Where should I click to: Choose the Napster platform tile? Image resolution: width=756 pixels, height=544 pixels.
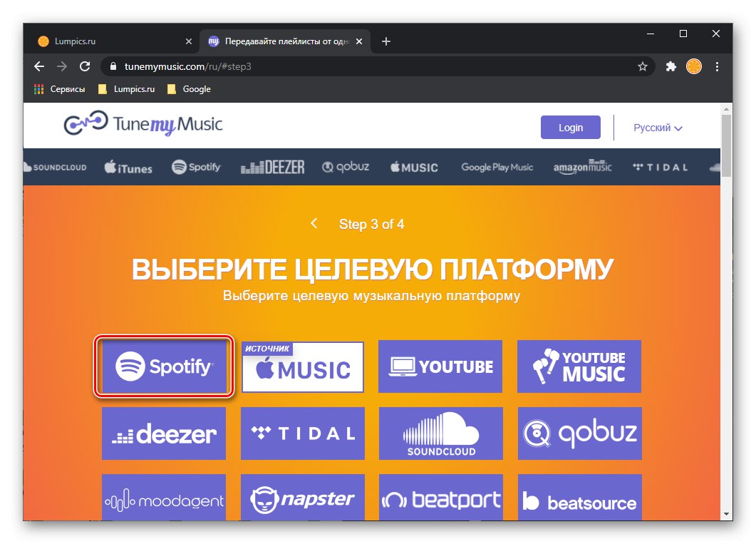coord(303,497)
